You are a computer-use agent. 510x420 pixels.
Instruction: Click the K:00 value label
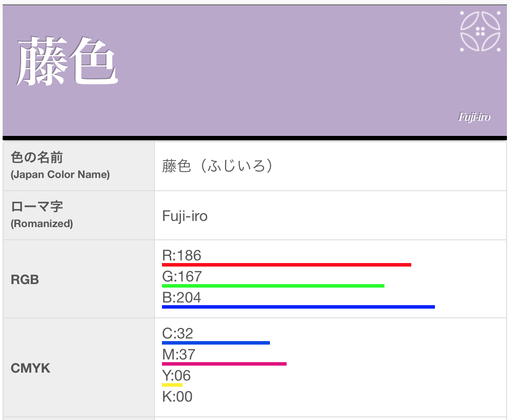177,397
